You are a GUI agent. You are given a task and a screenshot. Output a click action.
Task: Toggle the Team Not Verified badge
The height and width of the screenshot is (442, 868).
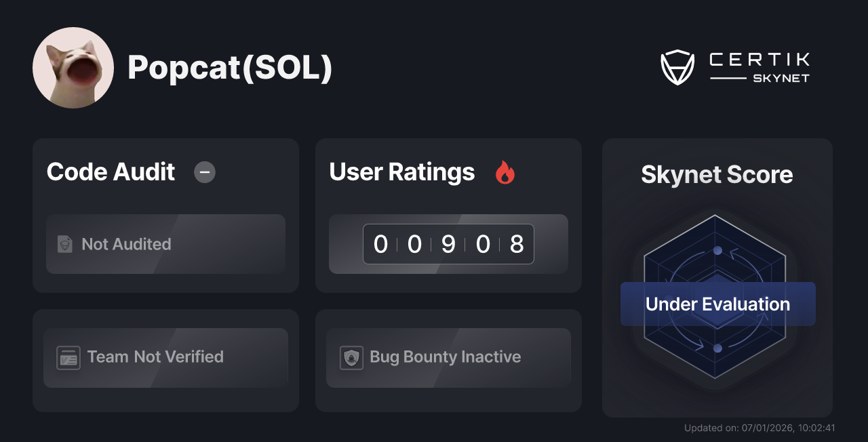click(165, 357)
